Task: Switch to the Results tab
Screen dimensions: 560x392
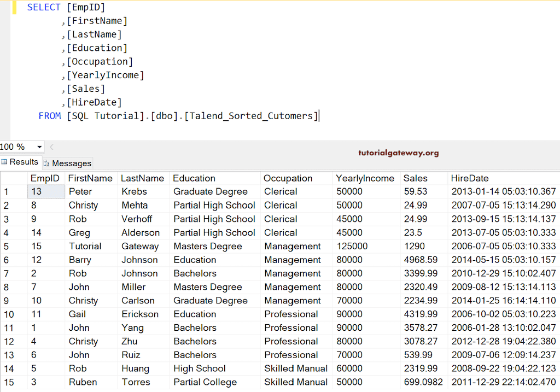Action: tap(20, 162)
